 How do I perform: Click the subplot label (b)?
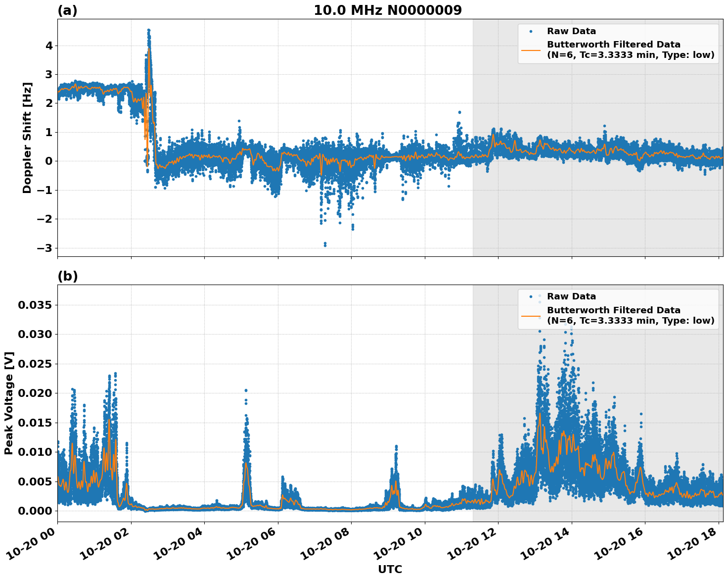click(68, 276)
